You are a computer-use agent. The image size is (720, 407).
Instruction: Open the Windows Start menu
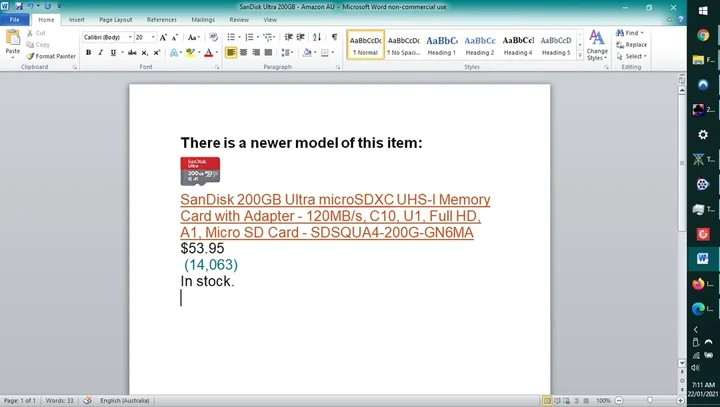tap(703, 11)
